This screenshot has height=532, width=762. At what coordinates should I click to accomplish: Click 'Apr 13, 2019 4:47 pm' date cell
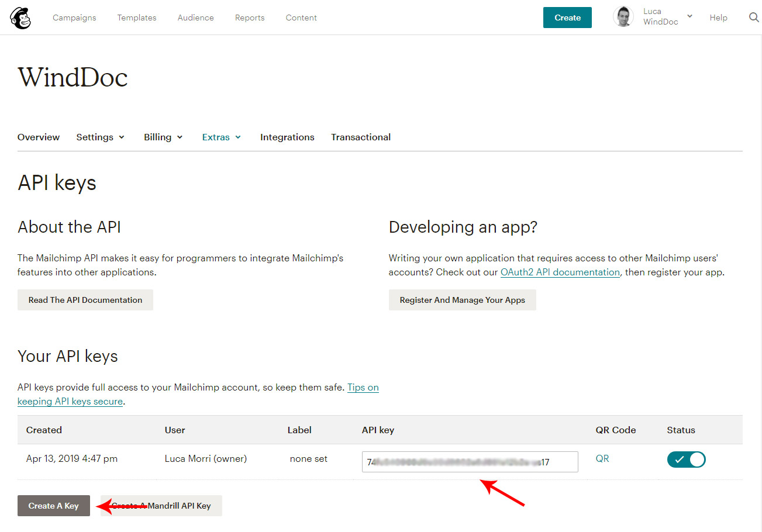72,459
